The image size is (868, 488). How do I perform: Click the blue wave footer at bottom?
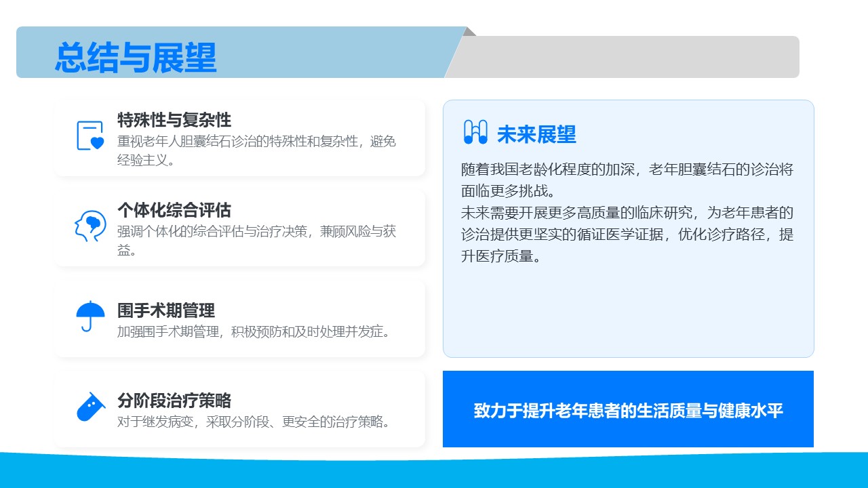[434, 472]
